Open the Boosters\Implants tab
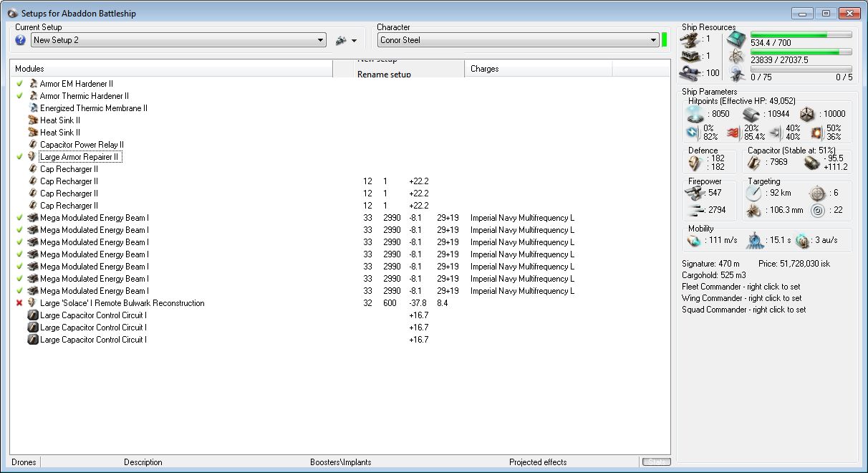This screenshot has width=868, height=473. [341, 462]
